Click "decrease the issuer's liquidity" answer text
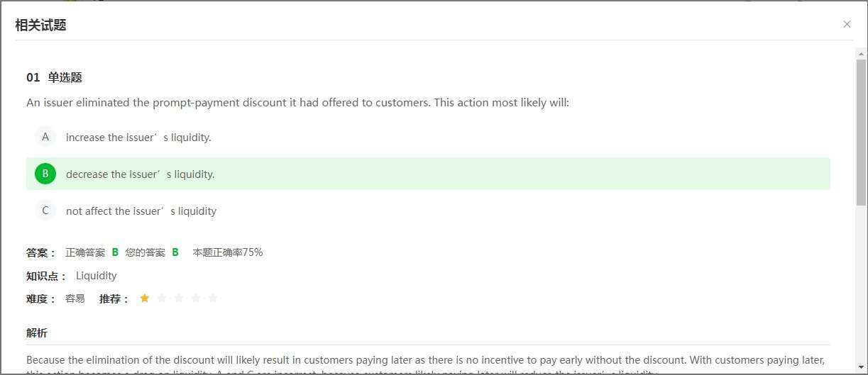 140,174
